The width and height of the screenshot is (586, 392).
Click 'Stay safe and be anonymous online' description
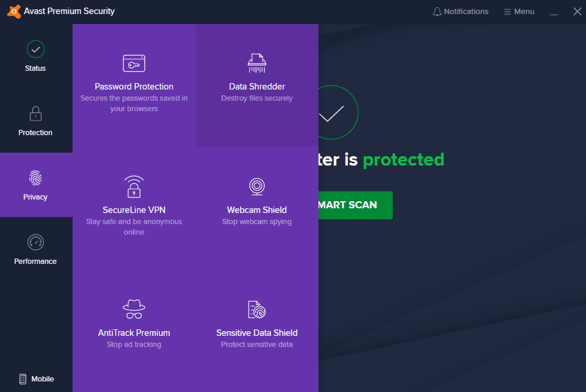[x=134, y=227]
